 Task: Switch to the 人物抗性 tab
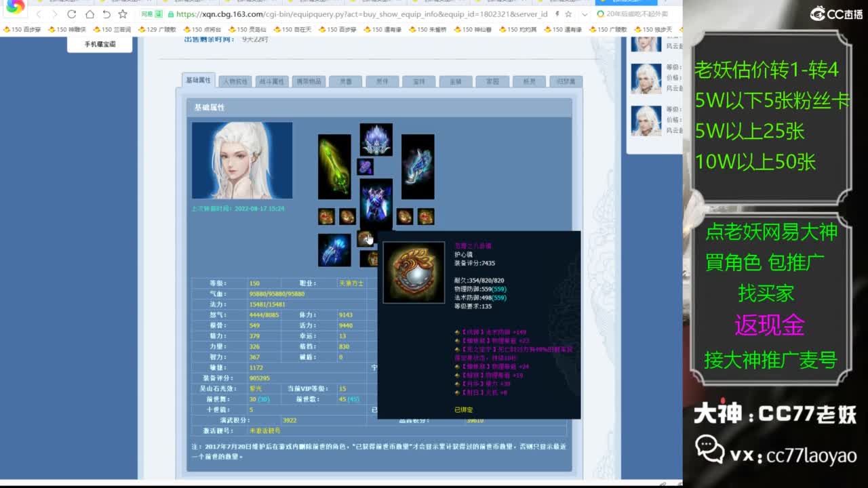pyautogui.click(x=235, y=81)
